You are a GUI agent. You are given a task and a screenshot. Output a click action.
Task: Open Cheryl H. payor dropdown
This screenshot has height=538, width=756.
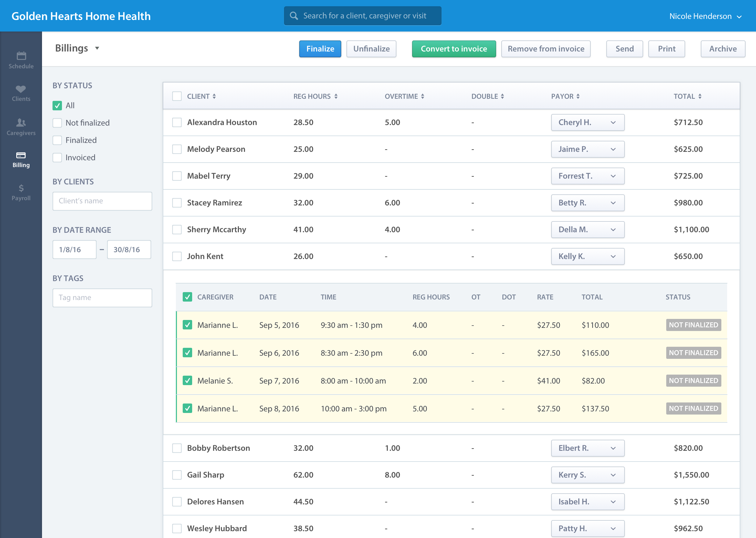(588, 122)
